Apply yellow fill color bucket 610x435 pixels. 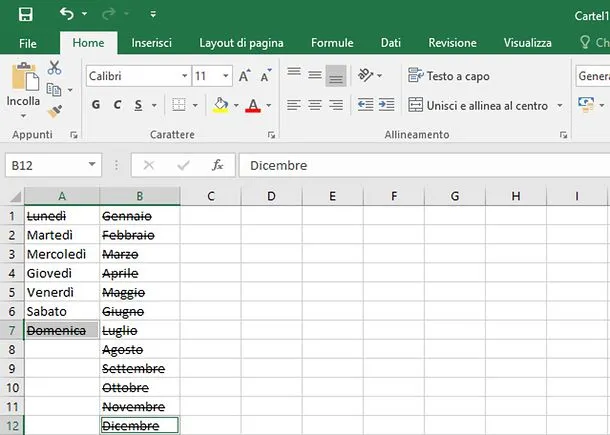pyautogui.click(x=221, y=105)
